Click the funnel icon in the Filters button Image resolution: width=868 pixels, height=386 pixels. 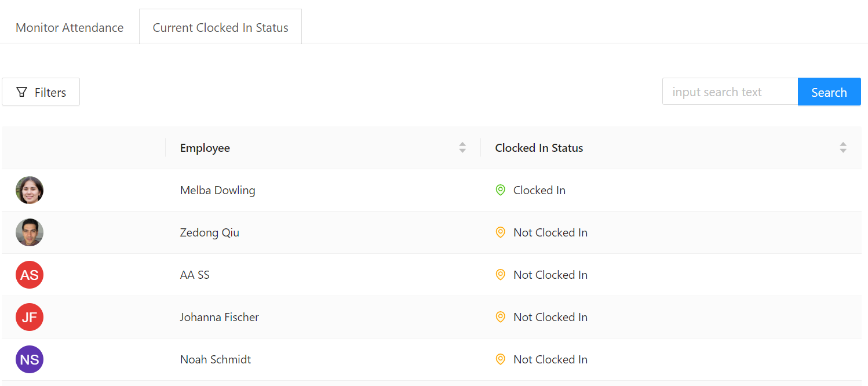[x=22, y=92]
